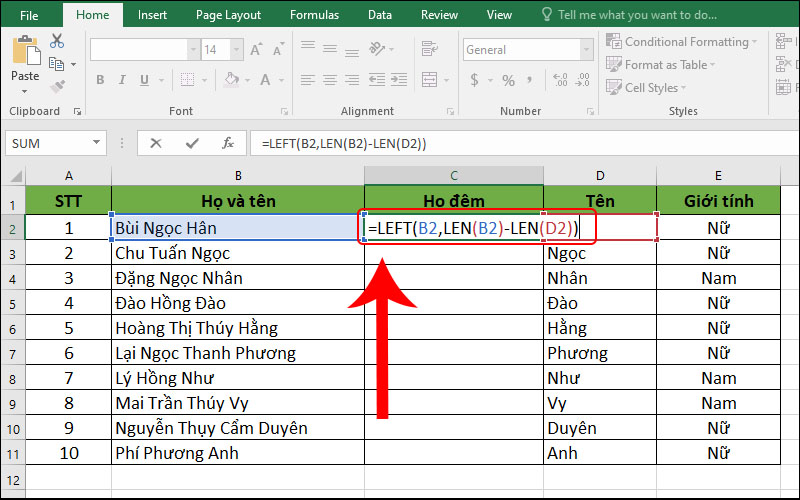Click the Copy icon
800x500 pixels.
point(56,64)
